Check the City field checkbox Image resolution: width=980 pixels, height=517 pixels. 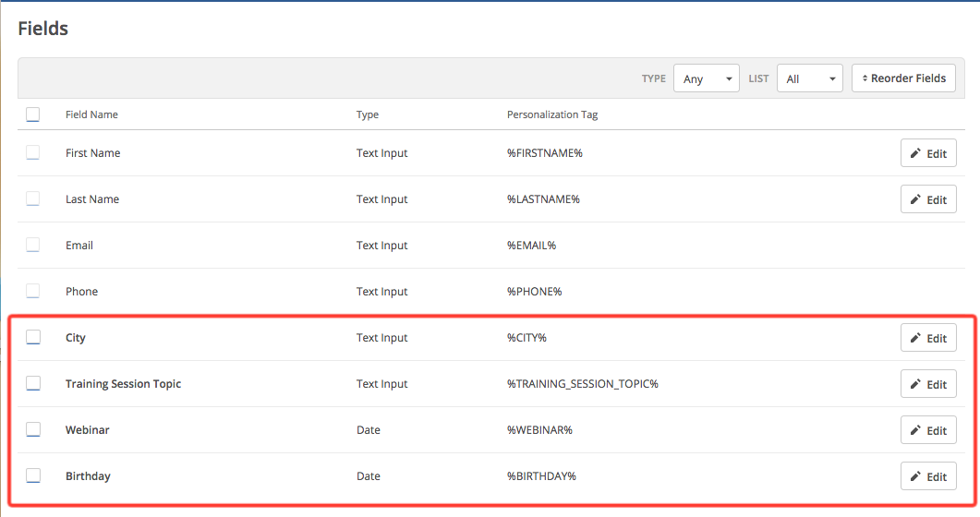point(33,338)
